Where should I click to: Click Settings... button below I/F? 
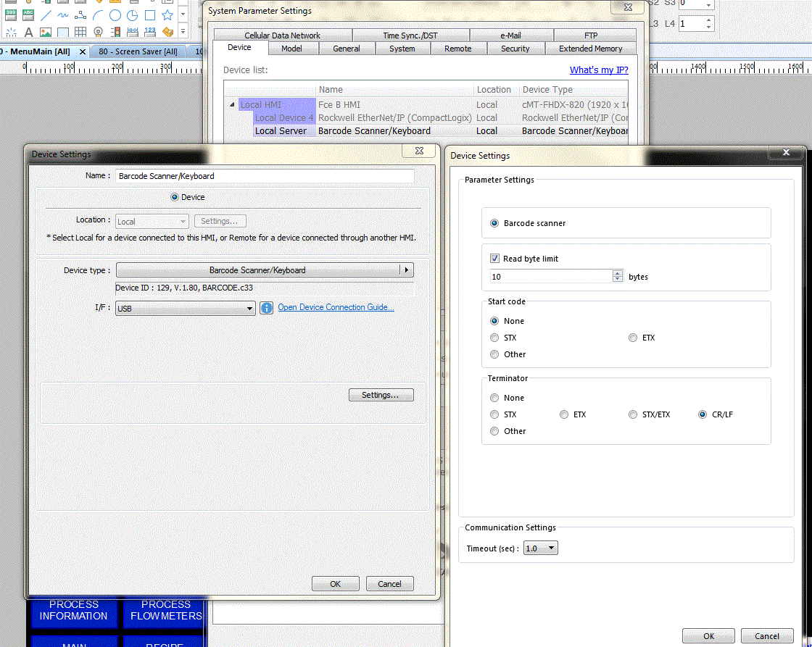coord(381,395)
